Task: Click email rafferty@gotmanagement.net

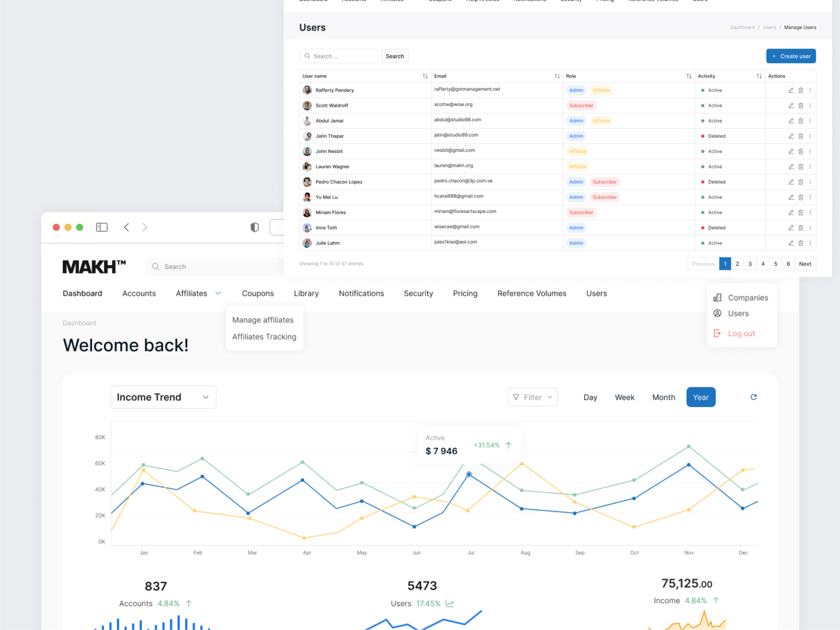Action: point(467,89)
